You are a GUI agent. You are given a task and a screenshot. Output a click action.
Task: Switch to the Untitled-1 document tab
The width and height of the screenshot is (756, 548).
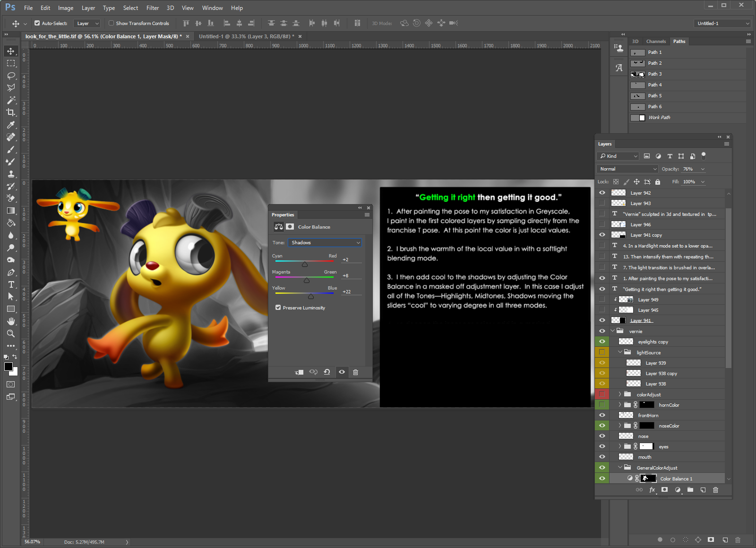point(247,36)
